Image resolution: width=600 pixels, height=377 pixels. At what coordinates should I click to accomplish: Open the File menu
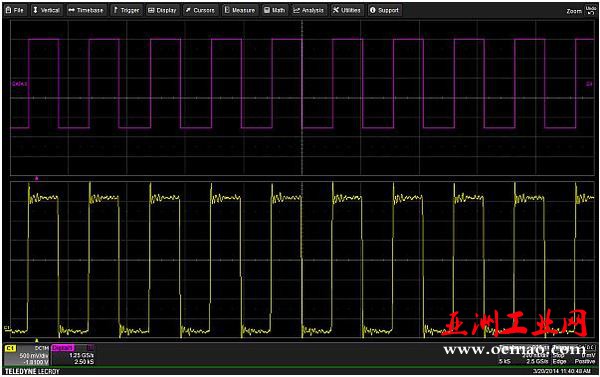click(15, 10)
